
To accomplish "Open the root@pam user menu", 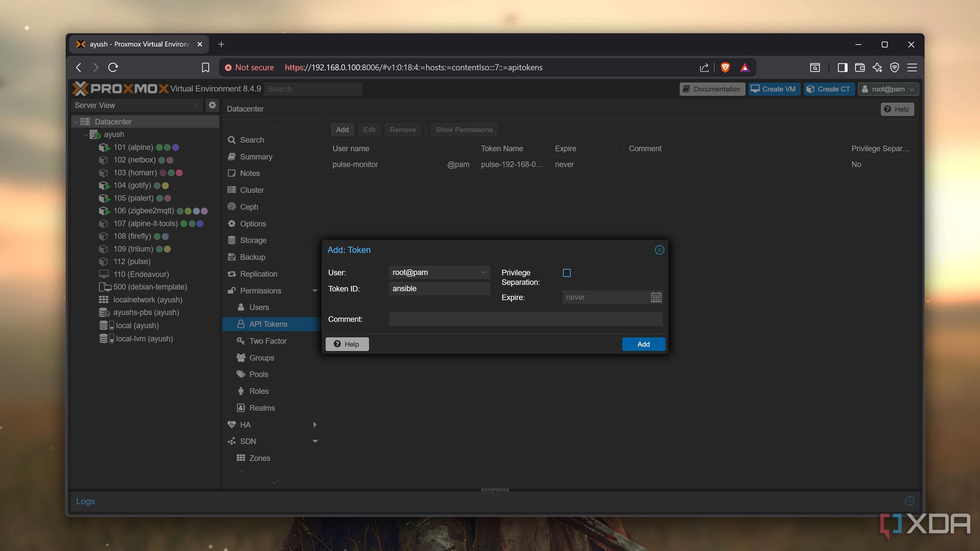I will coord(888,89).
